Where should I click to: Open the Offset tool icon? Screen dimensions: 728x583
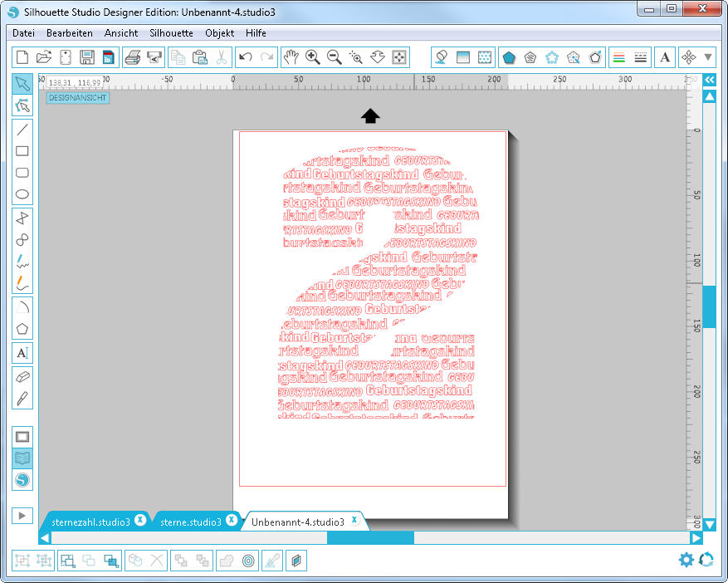(x=248, y=561)
